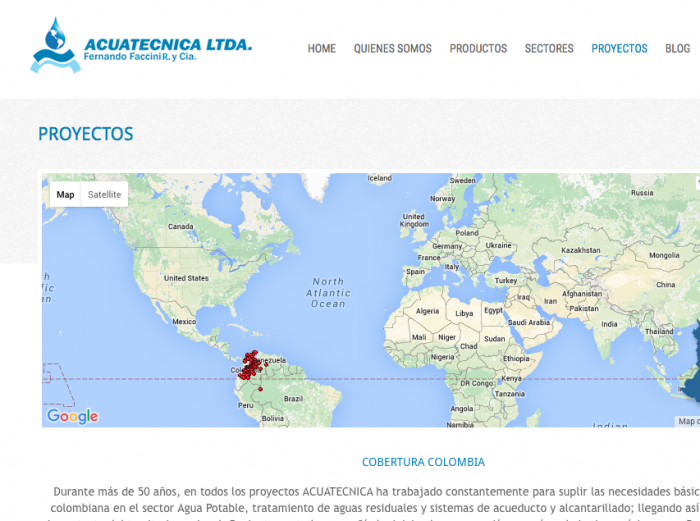Click on Algeria on the map
Viewport: 700px width, 521px height.
coord(427,311)
